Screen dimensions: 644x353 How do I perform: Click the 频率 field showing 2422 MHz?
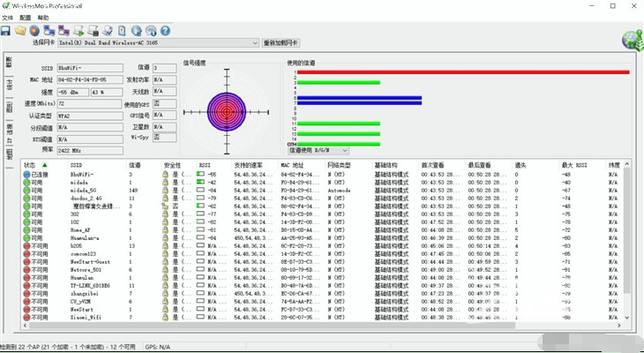(90, 151)
